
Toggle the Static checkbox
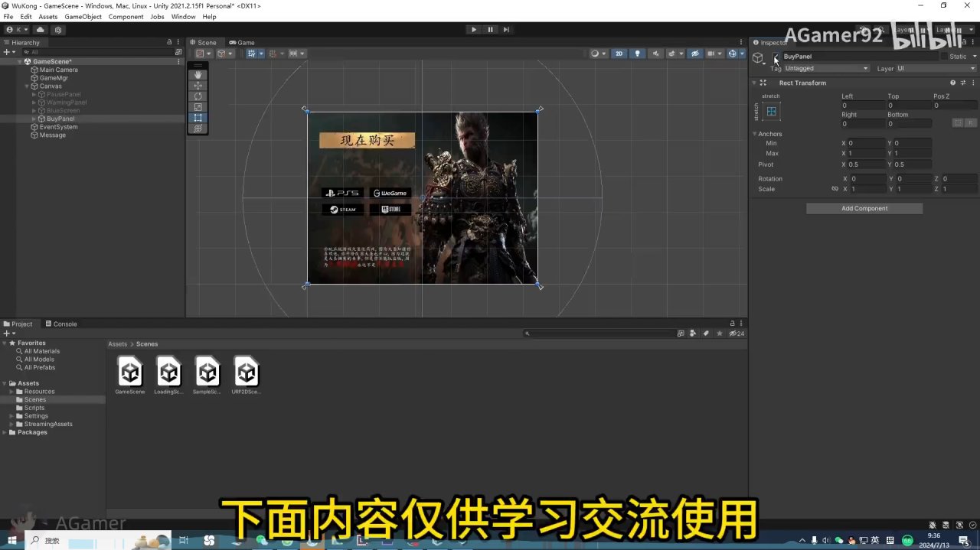pyautogui.click(x=944, y=57)
